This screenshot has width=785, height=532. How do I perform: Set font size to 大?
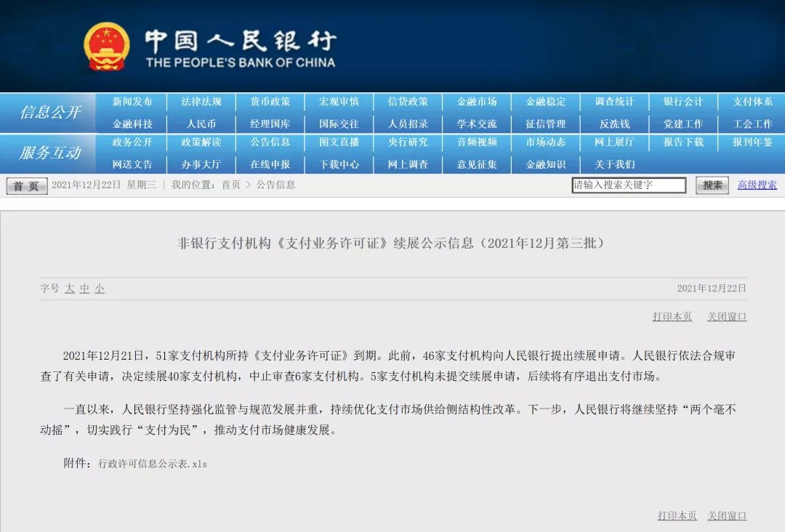(70, 289)
